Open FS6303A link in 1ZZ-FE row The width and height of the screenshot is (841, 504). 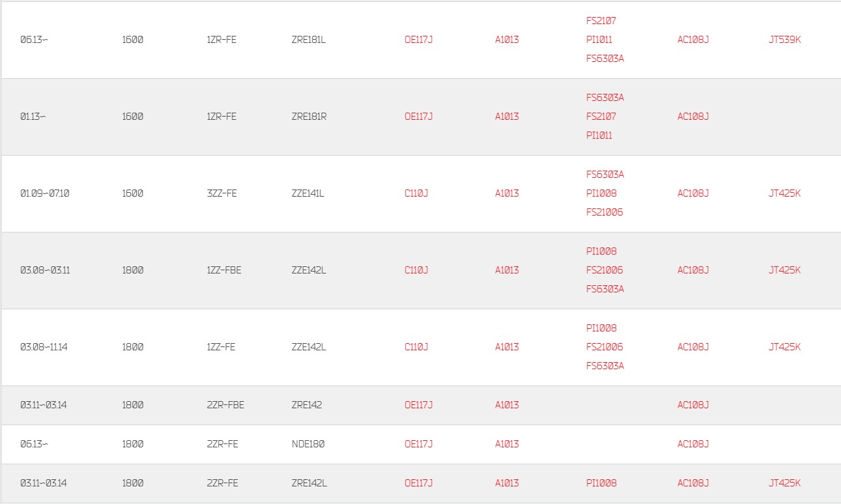click(x=605, y=366)
